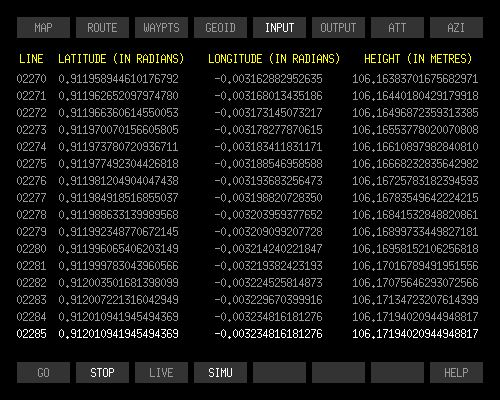
Task: Click the LONGITUDE (IN RADIANS) column header
Action: tap(274, 59)
